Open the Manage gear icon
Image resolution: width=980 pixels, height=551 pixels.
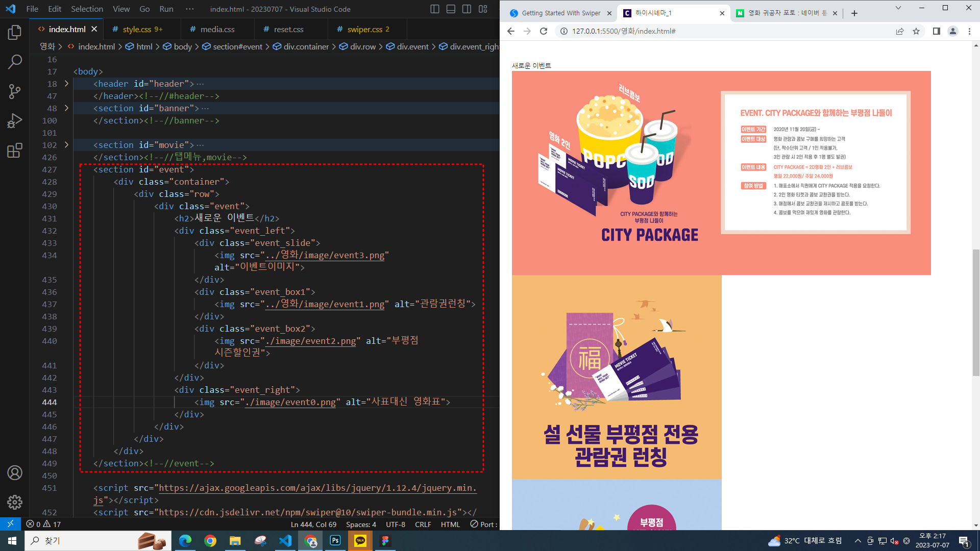14,502
